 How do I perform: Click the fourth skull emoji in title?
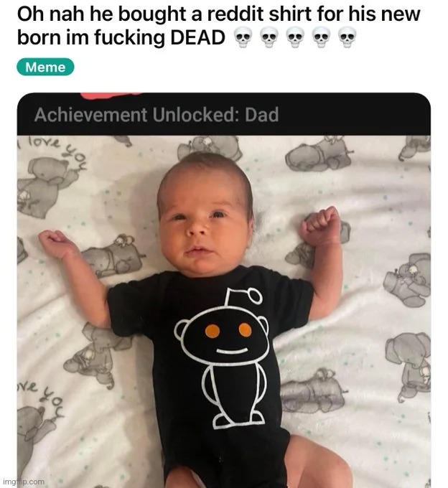click(x=321, y=37)
